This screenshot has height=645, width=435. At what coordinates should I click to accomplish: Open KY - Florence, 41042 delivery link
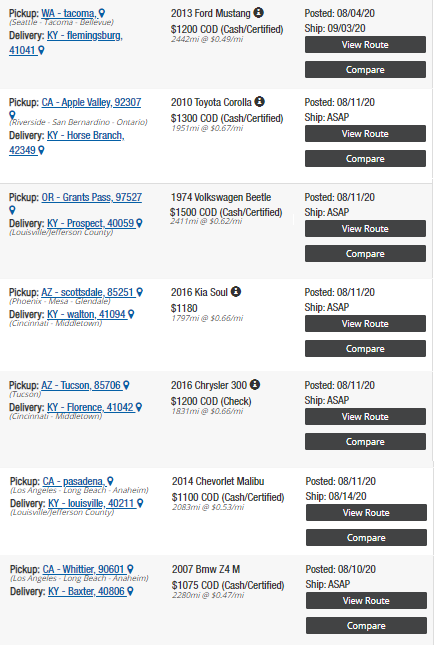click(x=91, y=407)
